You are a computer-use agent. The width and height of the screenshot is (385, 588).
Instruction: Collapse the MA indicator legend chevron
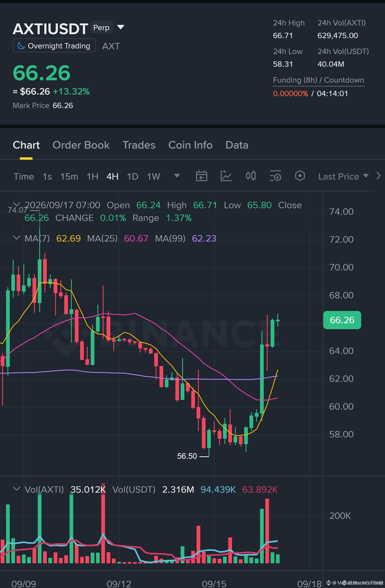coord(16,238)
